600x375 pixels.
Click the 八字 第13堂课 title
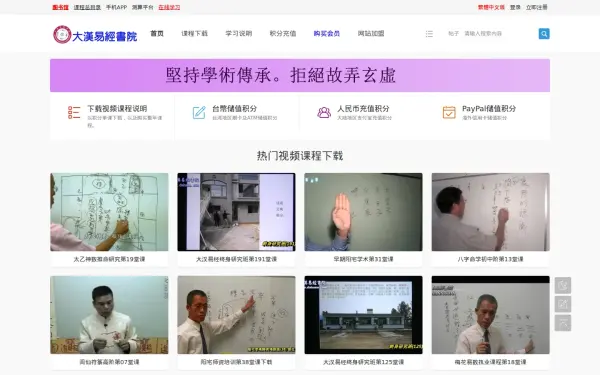491,259
